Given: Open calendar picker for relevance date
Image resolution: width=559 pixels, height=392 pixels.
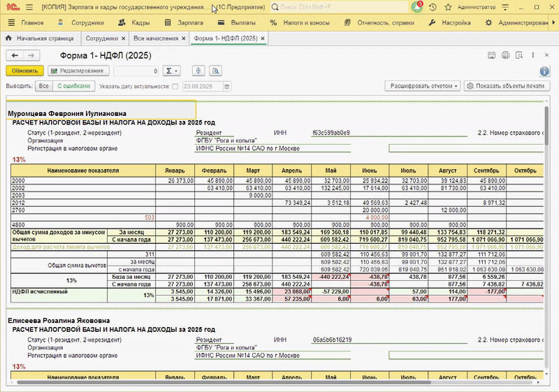Looking at the screenshot, I should click(x=226, y=86).
